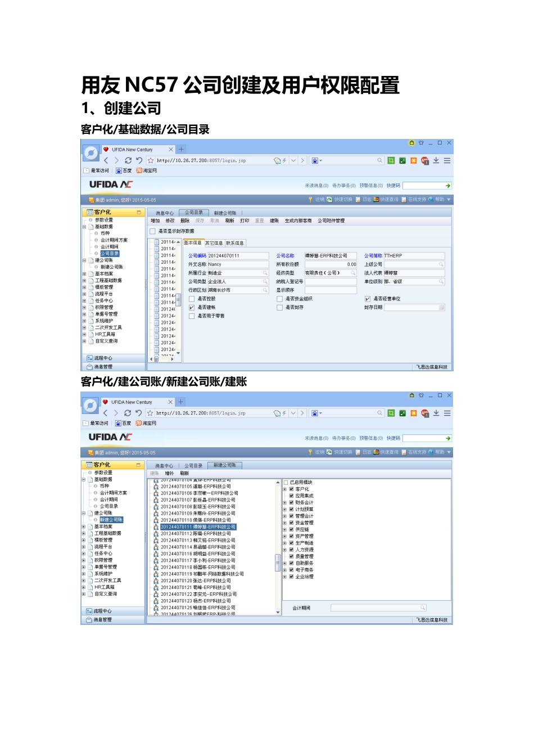
Task: Expand 人力资源 module node
Action: coord(285,550)
